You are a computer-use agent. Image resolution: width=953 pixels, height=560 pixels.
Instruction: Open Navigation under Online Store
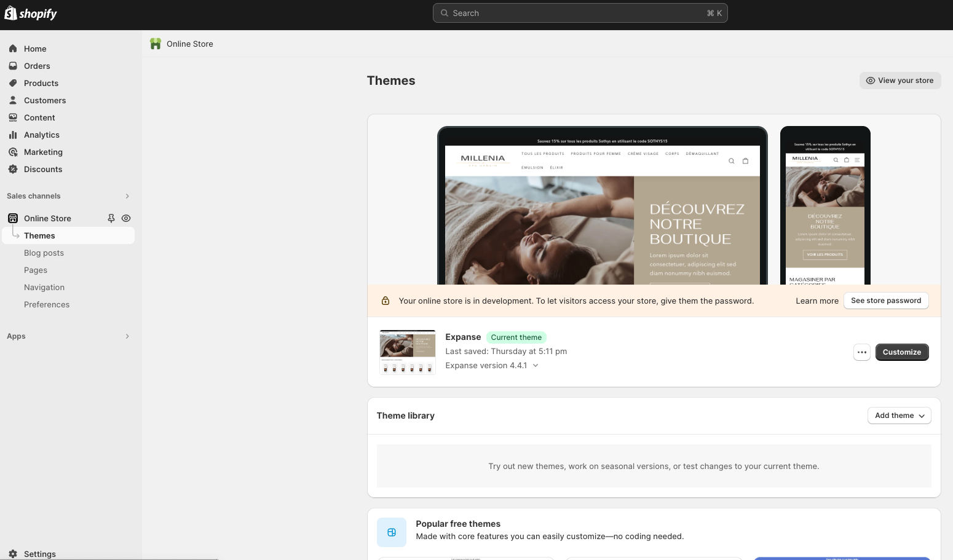pos(44,287)
